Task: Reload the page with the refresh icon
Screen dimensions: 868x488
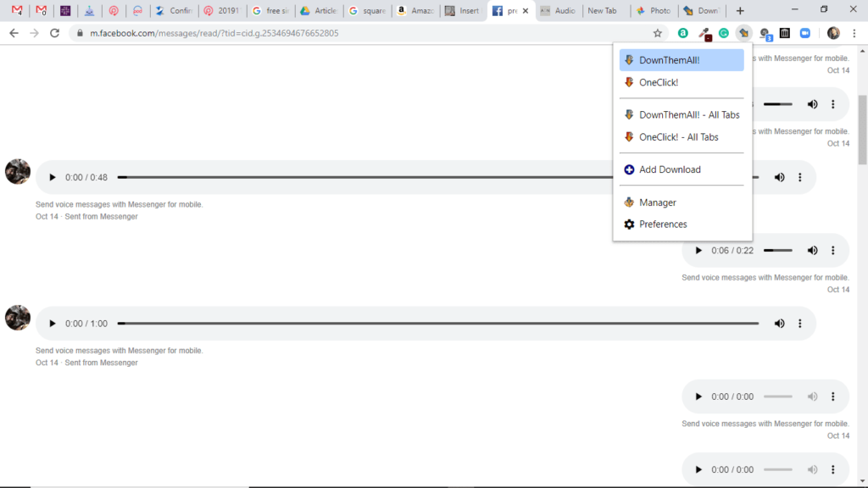Action: point(55,33)
